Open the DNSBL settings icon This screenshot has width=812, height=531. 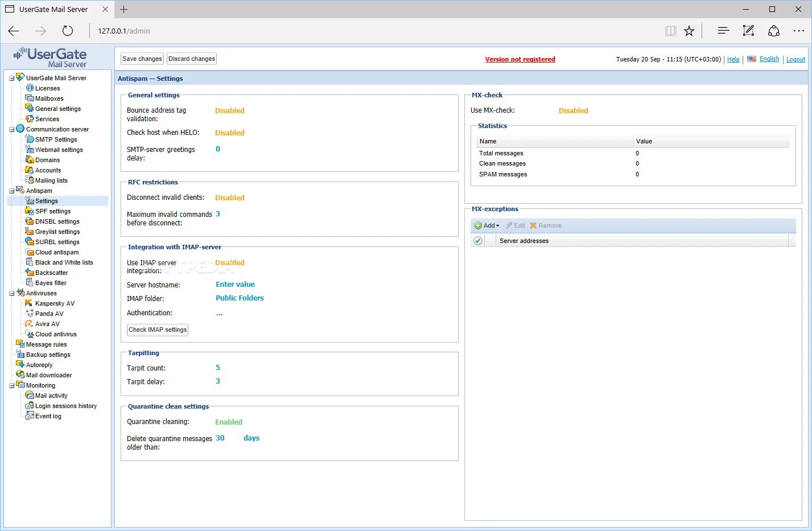point(30,221)
